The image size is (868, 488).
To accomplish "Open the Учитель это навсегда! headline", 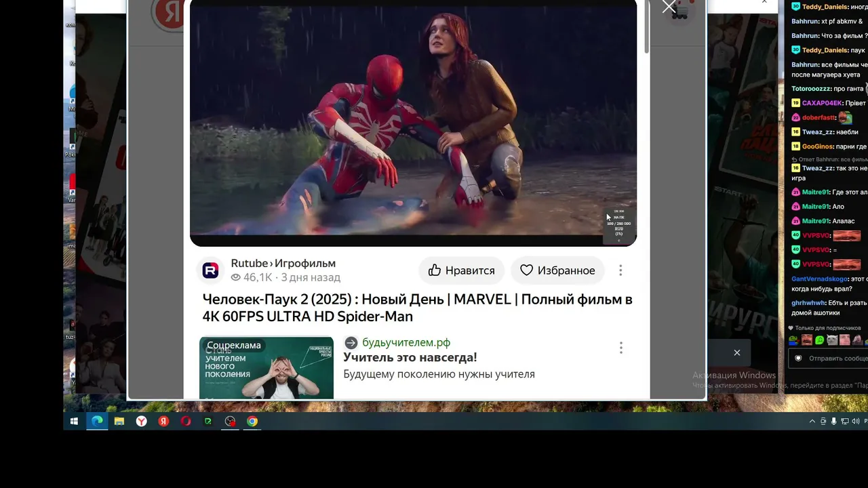I will [x=410, y=357].
